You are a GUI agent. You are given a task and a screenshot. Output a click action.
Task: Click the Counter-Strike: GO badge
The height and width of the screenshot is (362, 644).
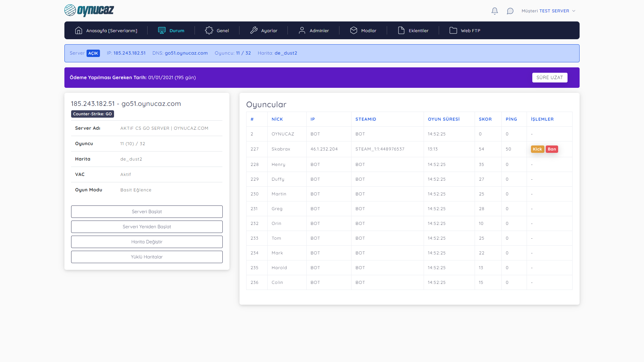click(x=93, y=114)
